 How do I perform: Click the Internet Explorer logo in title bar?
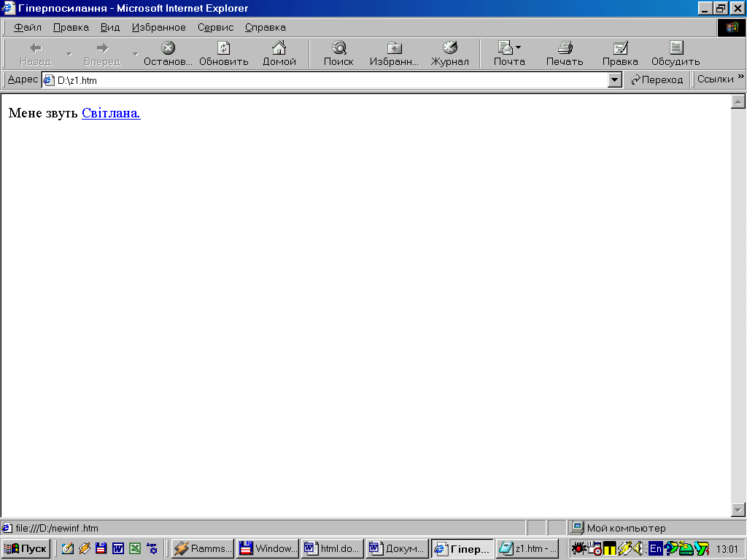click(8, 8)
